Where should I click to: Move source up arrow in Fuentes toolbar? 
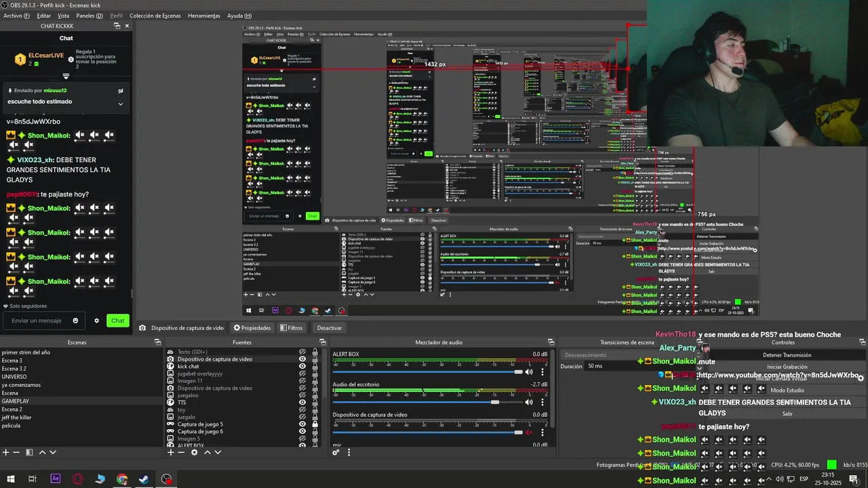click(x=208, y=452)
